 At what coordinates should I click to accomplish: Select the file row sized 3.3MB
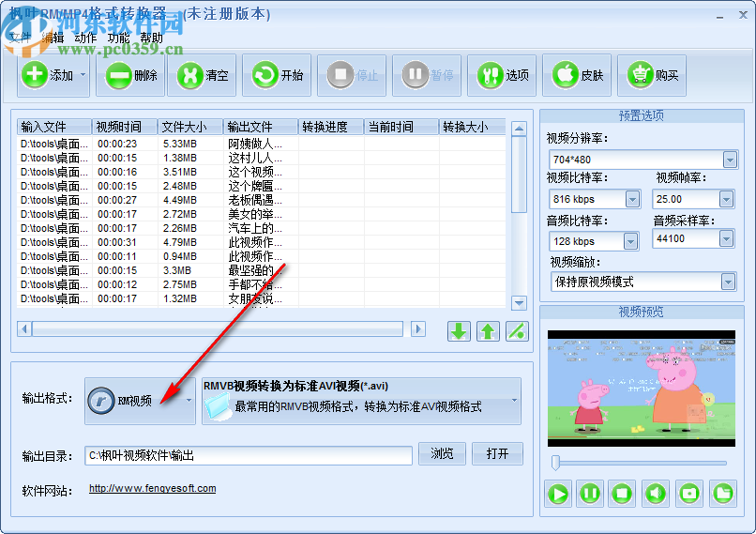click(x=262, y=270)
